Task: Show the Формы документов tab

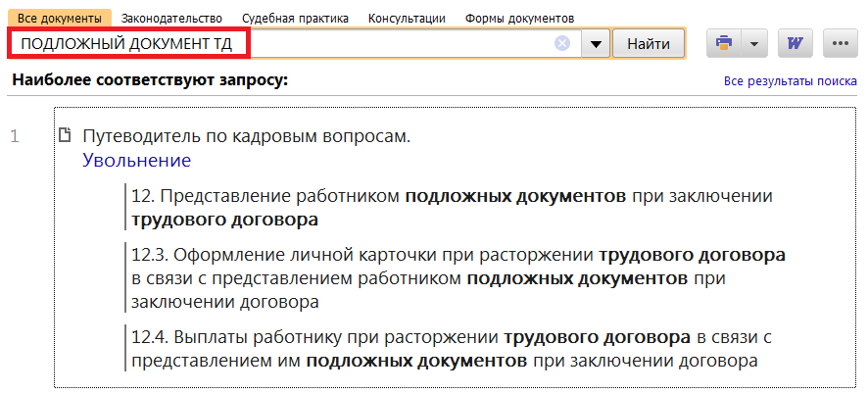Action: 519,19
